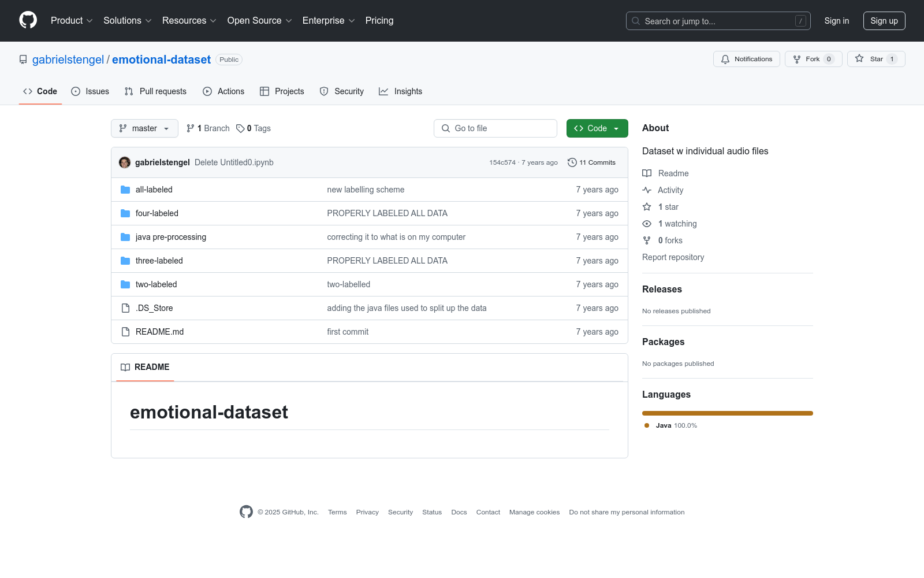Click the commit history clock icon

click(572, 162)
